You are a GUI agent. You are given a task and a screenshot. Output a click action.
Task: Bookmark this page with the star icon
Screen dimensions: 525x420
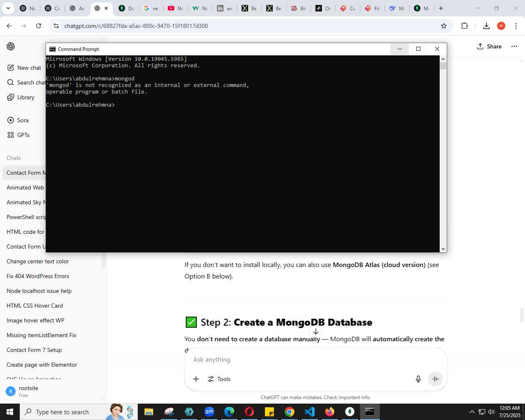click(444, 26)
